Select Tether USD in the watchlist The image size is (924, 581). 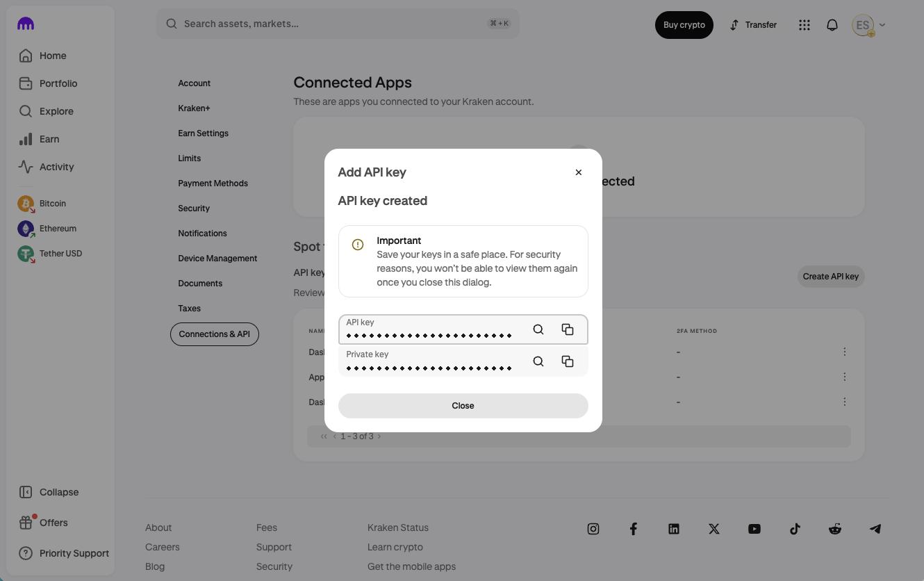pos(50,254)
